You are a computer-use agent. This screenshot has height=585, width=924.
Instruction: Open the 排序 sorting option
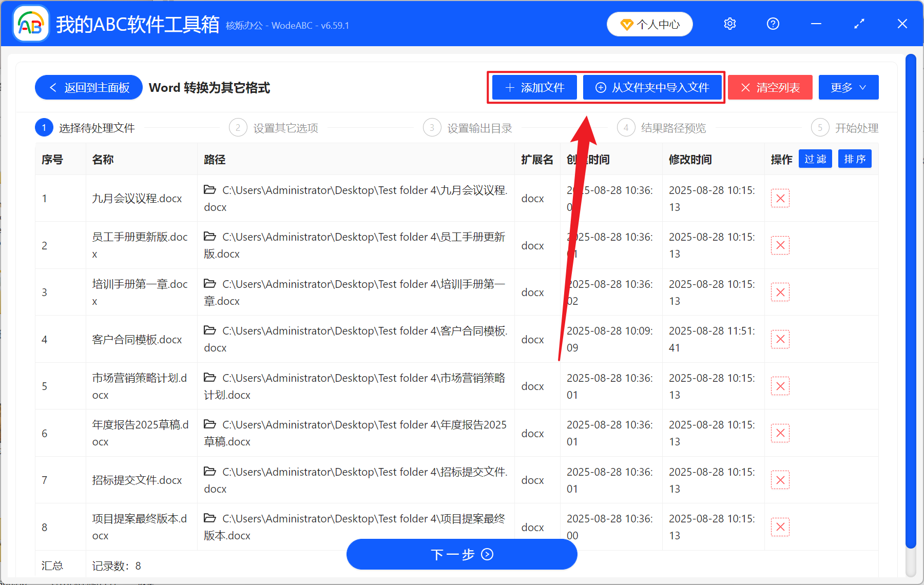click(x=854, y=159)
